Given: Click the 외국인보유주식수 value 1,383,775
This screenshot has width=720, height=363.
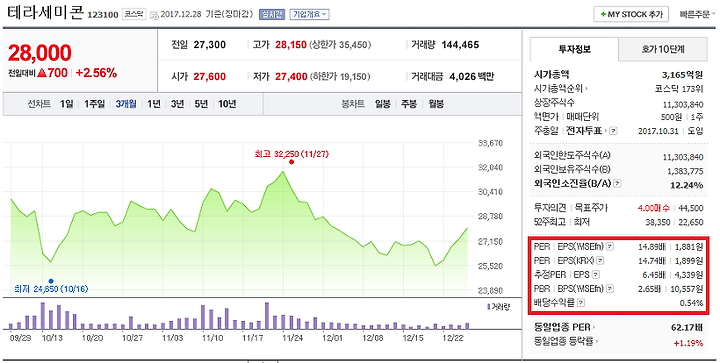Looking at the screenshot, I should point(685,171).
